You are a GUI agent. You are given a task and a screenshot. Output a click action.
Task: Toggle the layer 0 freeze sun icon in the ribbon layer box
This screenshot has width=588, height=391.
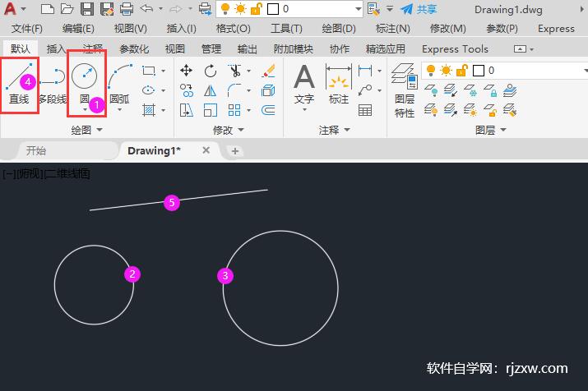[447, 70]
